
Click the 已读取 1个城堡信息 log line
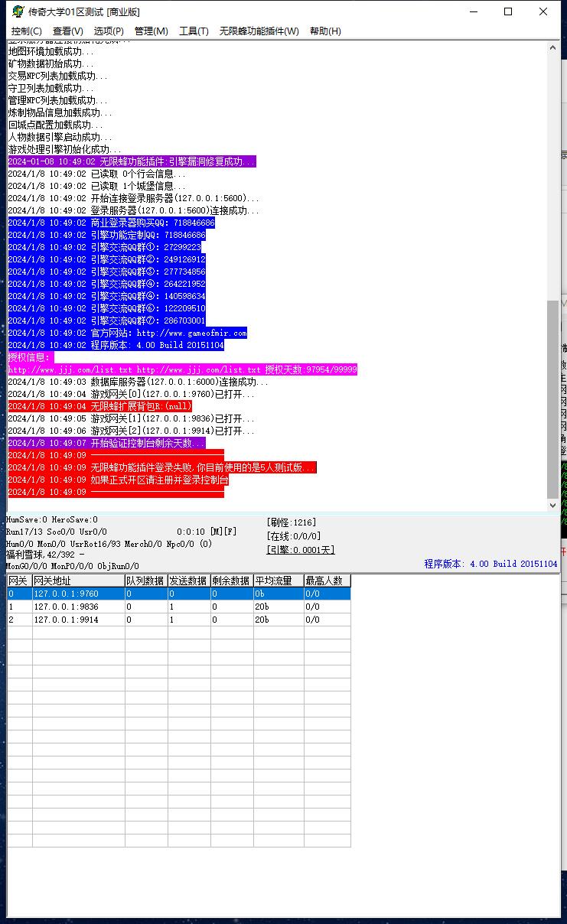tap(96, 186)
